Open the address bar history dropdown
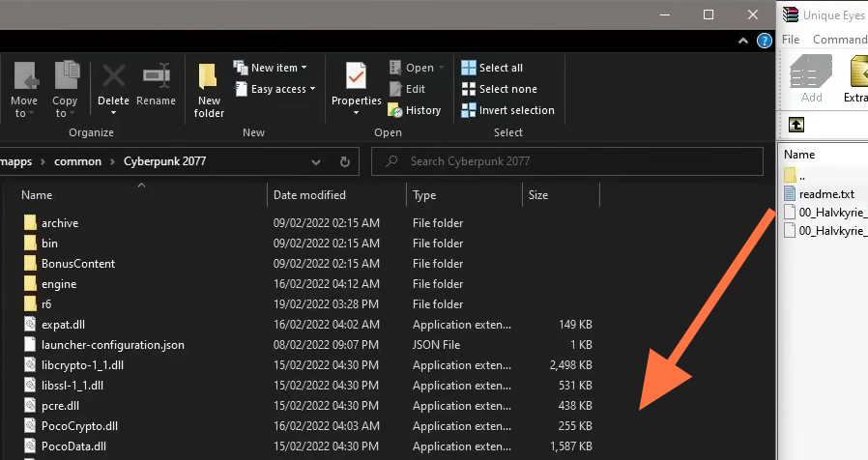 pyautogui.click(x=315, y=161)
